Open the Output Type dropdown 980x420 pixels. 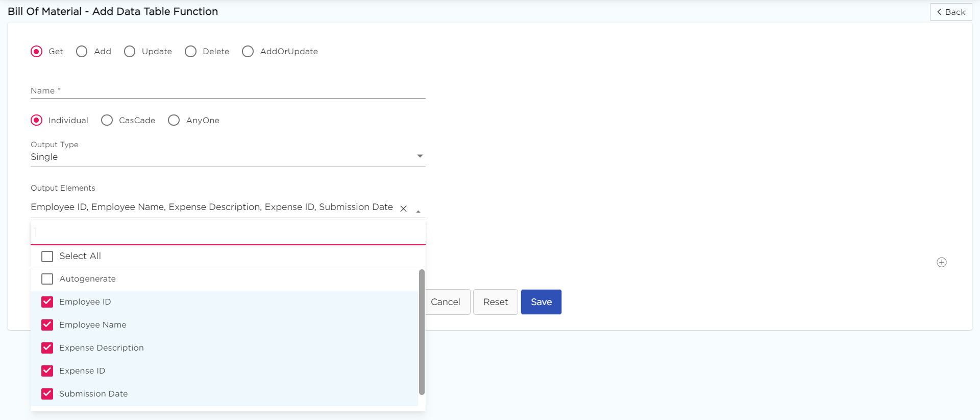click(420, 156)
